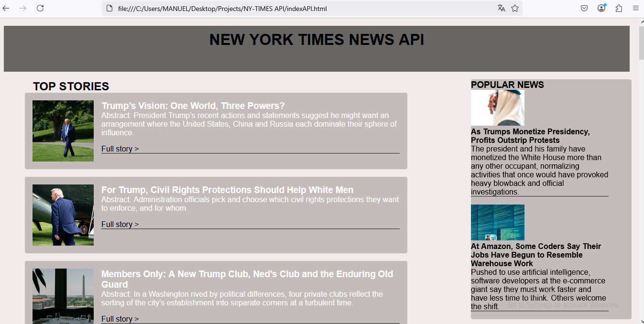644x324 pixels.
Task: Open Full story for Members Only article
Action: pos(120,319)
